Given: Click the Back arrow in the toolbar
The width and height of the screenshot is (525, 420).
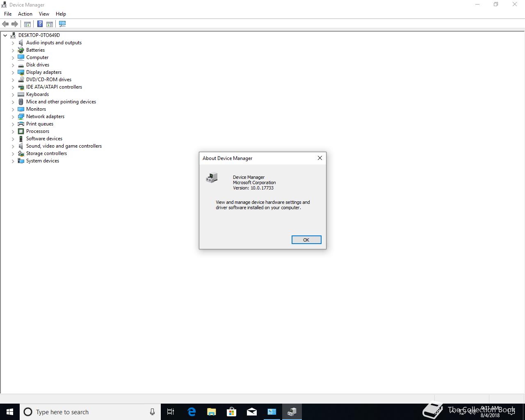Looking at the screenshot, I should point(5,24).
